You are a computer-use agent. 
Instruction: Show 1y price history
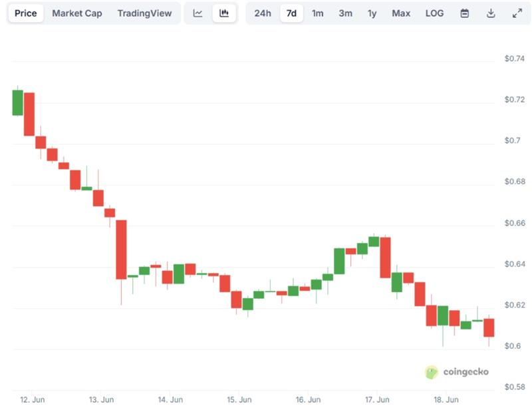372,13
